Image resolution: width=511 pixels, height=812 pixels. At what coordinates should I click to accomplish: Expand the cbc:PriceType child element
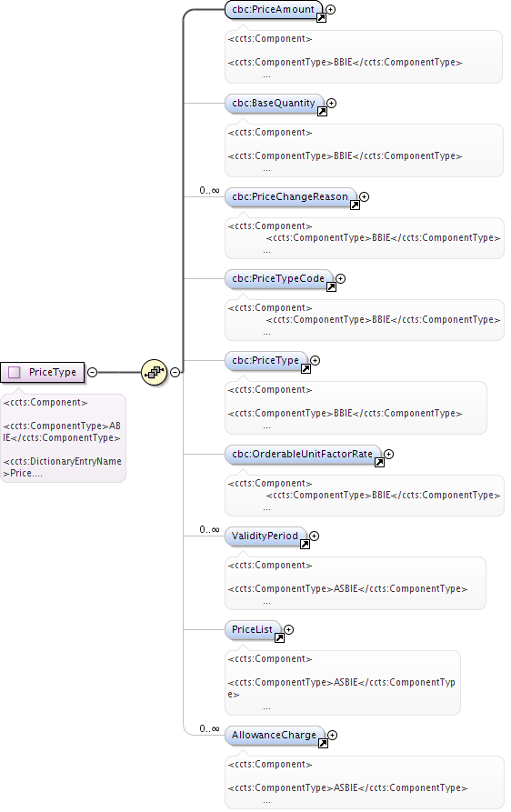[x=315, y=360]
